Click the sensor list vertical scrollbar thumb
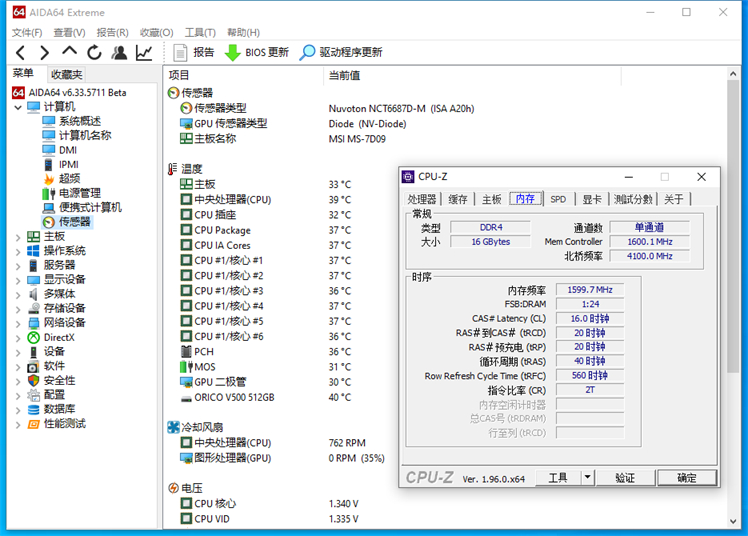The width and height of the screenshot is (748, 536). tap(733, 227)
